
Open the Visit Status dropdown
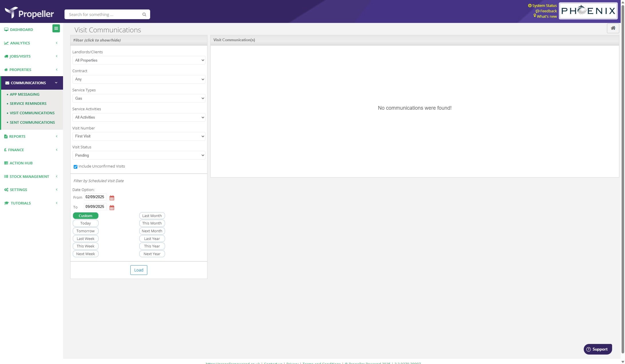click(x=139, y=156)
